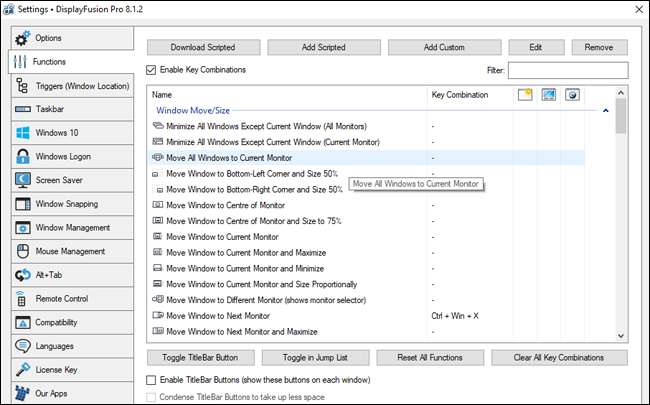Click the Move All Windows to Current Monitor icon

(157, 157)
